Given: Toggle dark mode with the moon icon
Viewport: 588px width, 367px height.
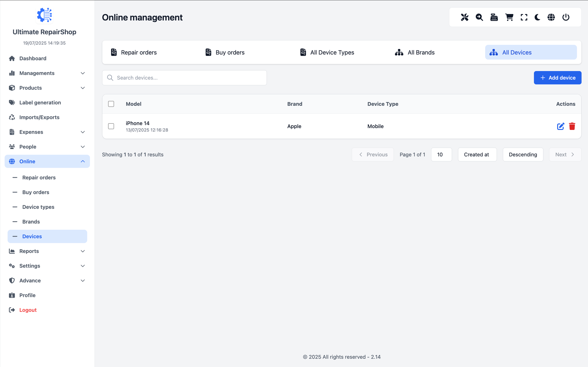Looking at the screenshot, I should click(537, 17).
